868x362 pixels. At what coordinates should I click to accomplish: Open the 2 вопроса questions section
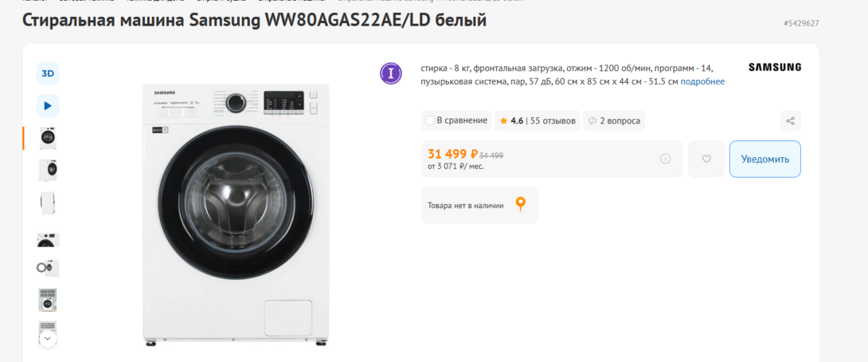[x=614, y=121]
